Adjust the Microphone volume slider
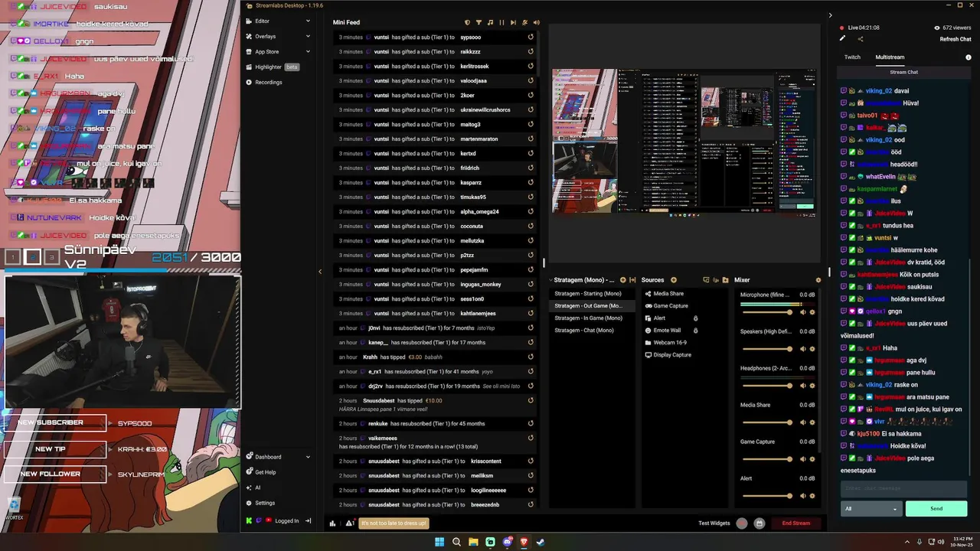This screenshot has width=980, height=551. click(767, 312)
